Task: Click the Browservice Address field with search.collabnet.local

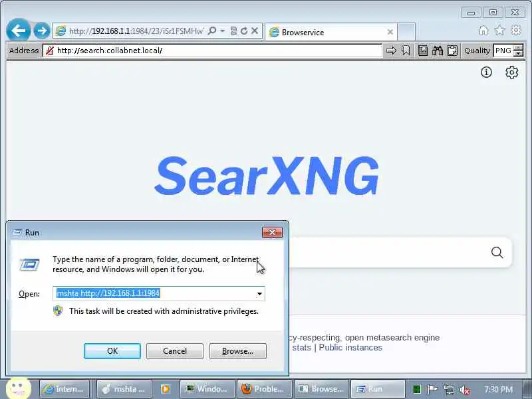Action: coord(212,51)
